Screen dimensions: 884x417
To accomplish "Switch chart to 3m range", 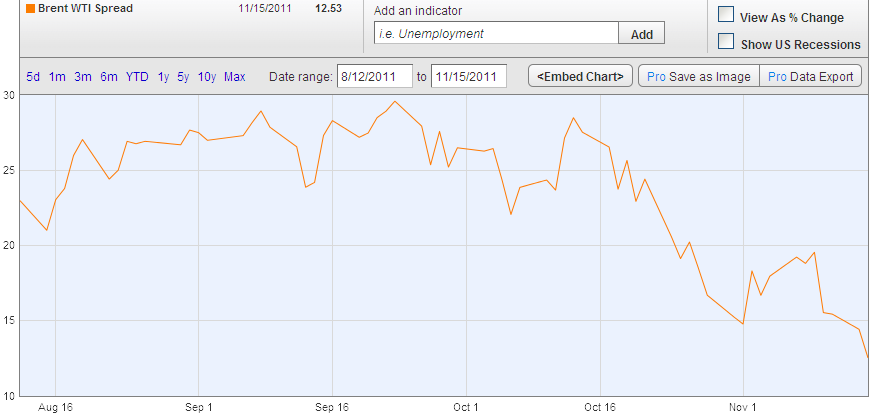I will tap(83, 77).
